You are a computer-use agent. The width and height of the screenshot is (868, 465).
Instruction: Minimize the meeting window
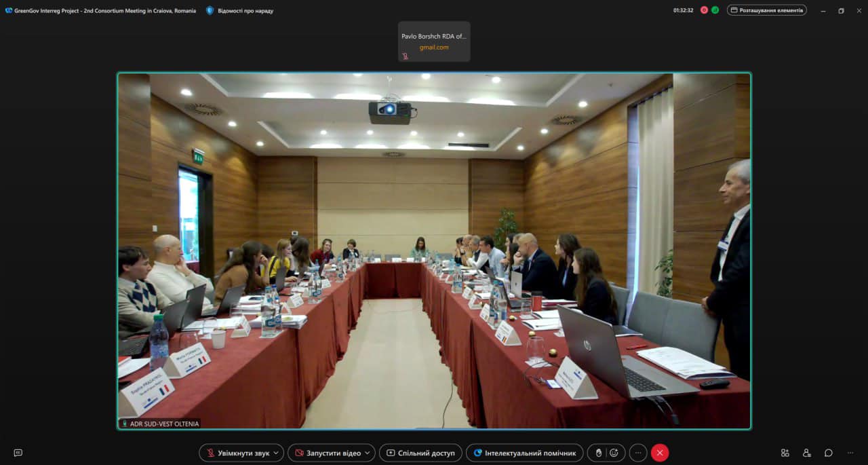823,10
